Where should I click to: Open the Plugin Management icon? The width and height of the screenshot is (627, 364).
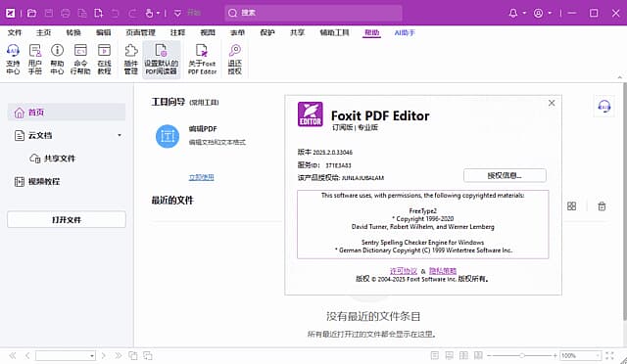click(130, 59)
